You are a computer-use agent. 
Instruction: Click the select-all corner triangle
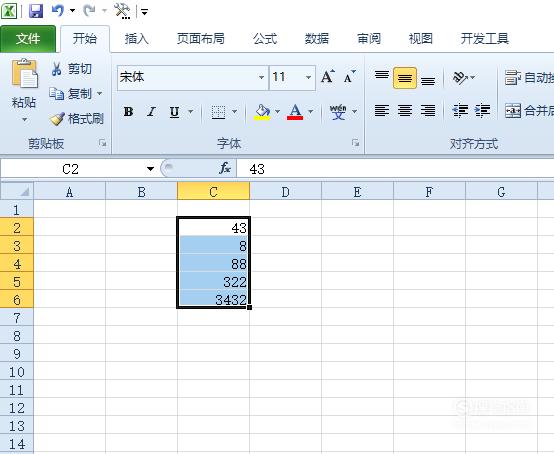[x=17, y=191]
